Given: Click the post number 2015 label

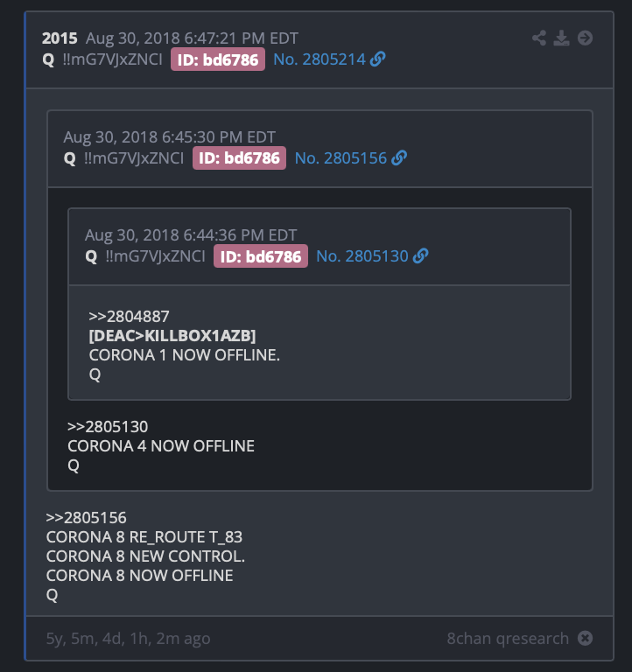Looking at the screenshot, I should click(x=60, y=38).
